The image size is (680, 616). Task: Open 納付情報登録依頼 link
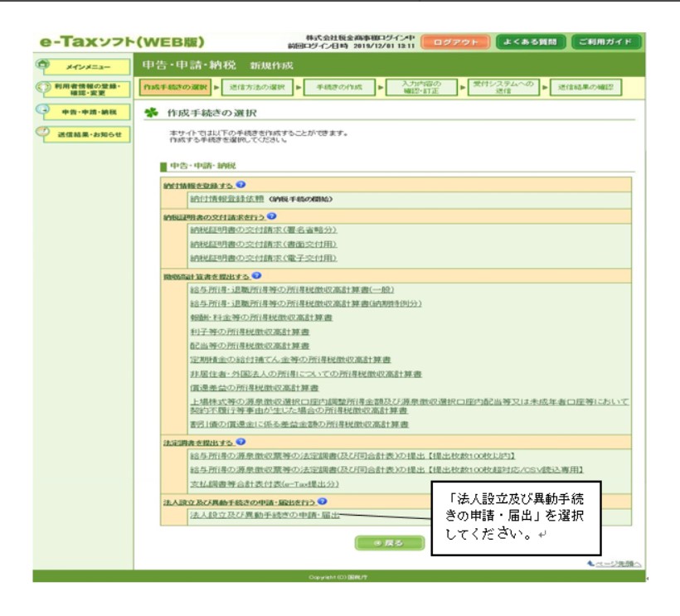pos(227,199)
